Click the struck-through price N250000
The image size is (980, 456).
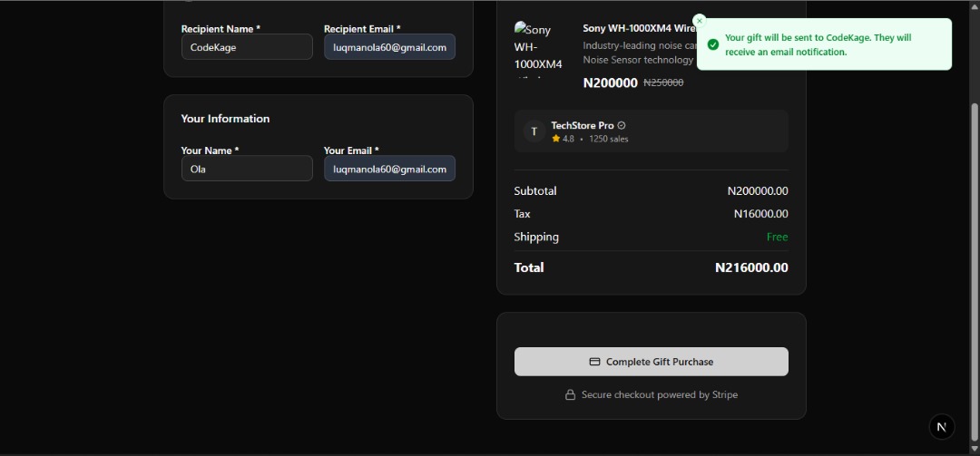pyautogui.click(x=663, y=82)
